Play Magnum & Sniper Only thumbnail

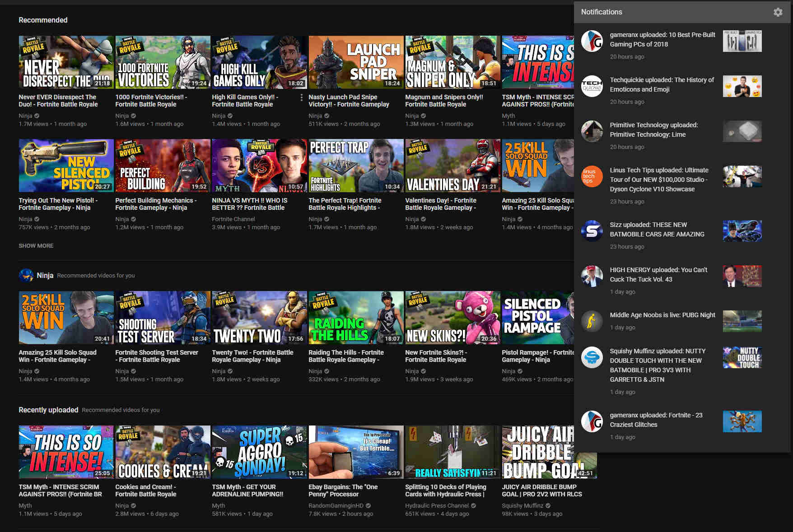[x=452, y=62]
